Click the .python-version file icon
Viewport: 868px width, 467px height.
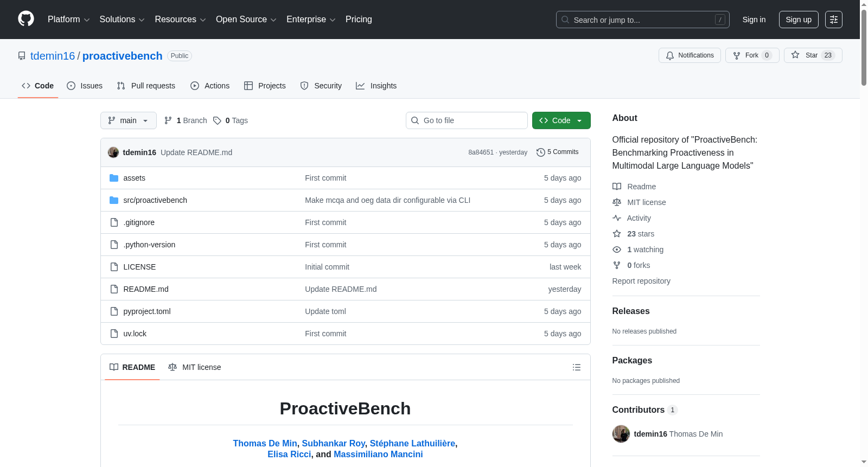[114, 245]
